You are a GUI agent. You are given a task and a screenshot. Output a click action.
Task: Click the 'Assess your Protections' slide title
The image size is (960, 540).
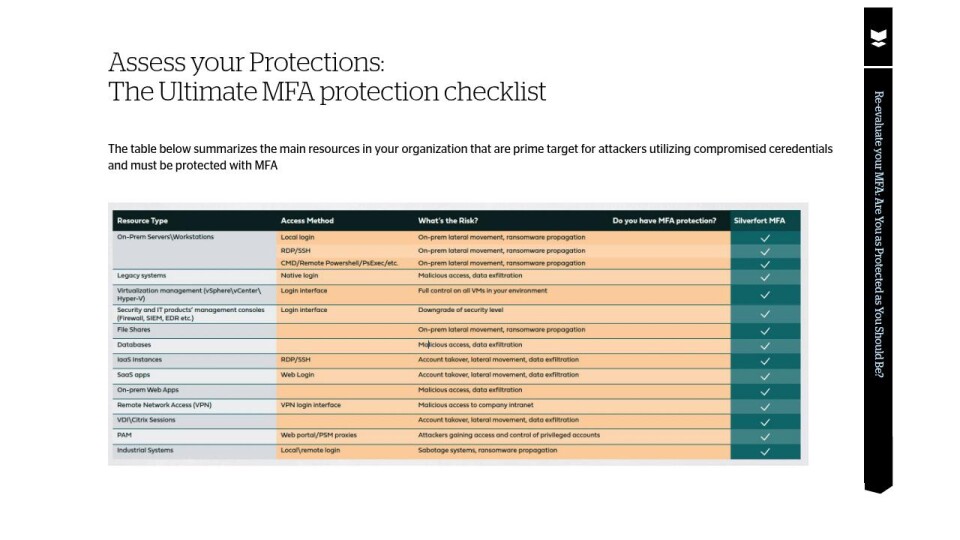pyautogui.click(x=246, y=62)
